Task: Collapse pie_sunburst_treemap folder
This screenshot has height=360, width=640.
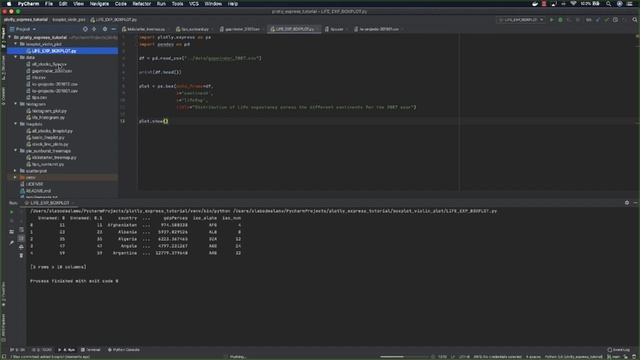Action: (16, 150)
